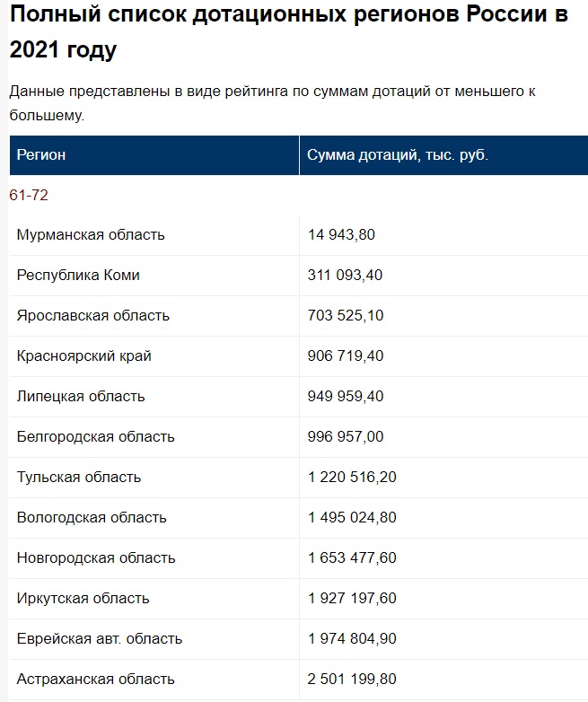Expand the '61-72' group row
The width and height of the screenshot is (588, 702).
[29, 195]
